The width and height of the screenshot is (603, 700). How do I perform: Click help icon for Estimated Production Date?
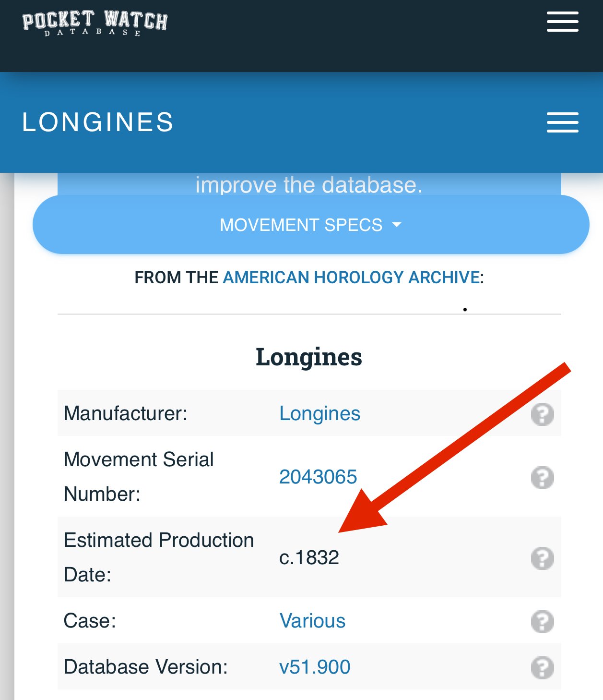click(x=542, y=558)
